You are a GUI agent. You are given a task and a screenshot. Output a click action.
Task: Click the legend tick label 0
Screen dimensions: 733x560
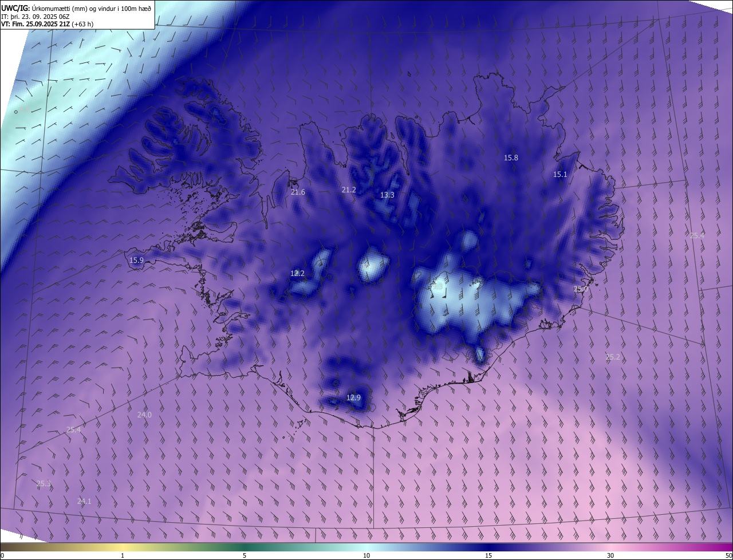tap(2, 556)
